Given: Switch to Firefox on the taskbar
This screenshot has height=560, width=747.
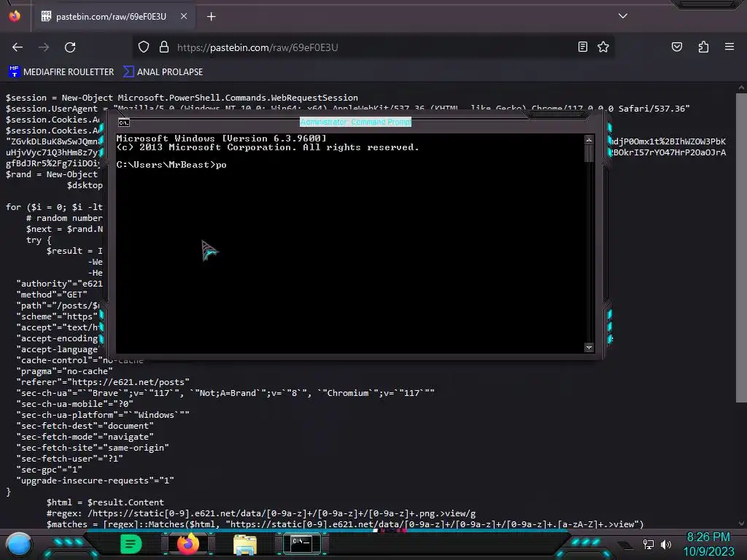Looking at the screenshot, I should point(188,544).
